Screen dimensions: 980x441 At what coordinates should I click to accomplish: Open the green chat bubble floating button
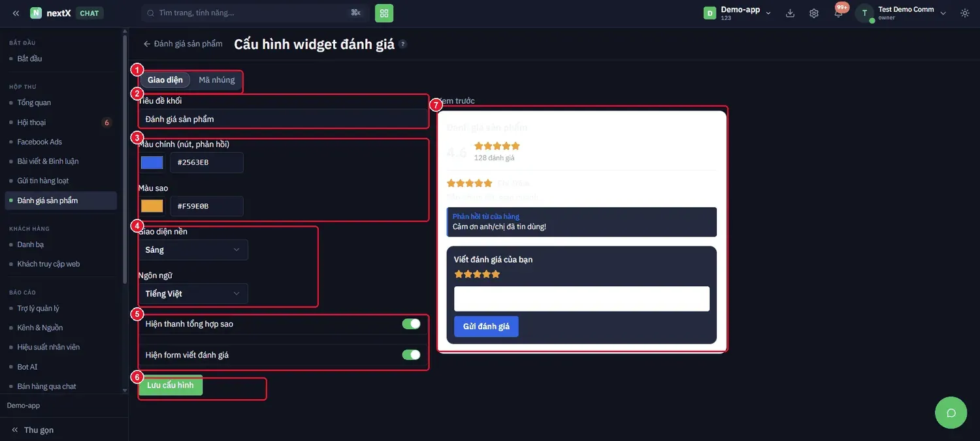[951, 412]
